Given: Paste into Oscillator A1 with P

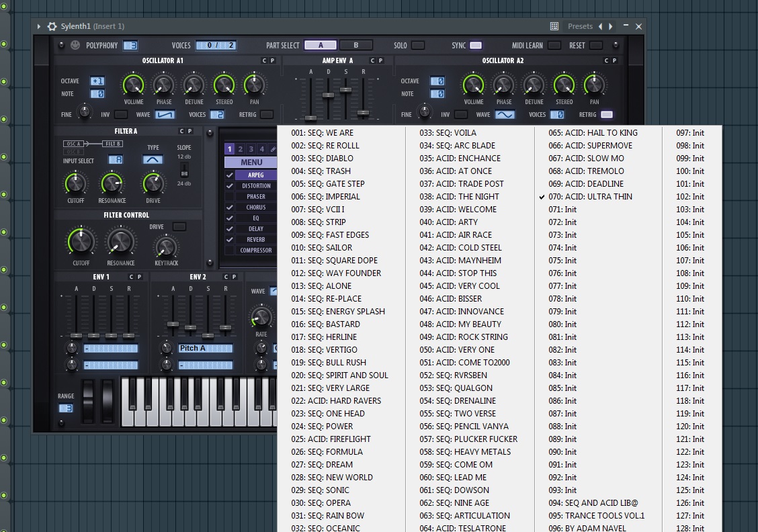Looking at the screenshot, I should [x=272, y=60].
